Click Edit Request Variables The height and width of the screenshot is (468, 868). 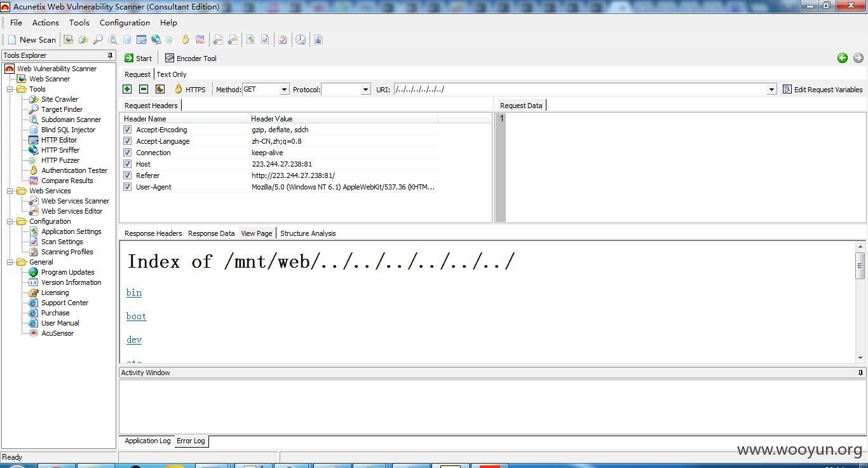point(823,90)
